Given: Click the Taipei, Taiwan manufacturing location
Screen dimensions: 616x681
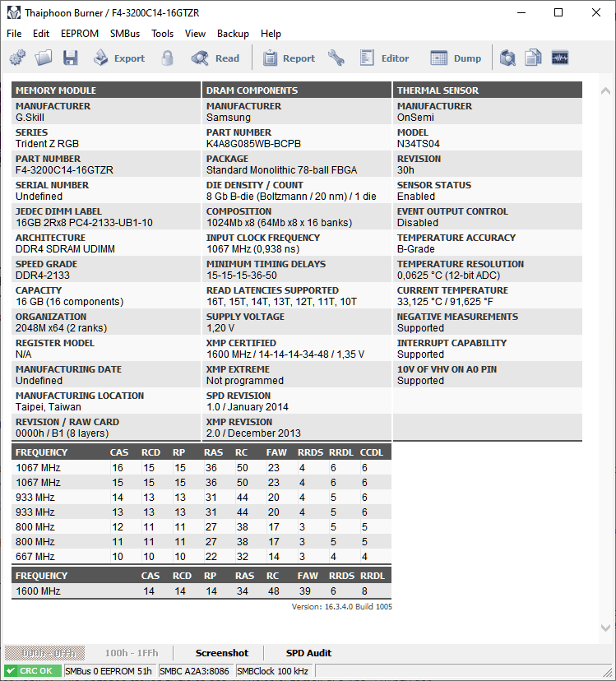Looking at the screenshot, I should pos(49,407).
